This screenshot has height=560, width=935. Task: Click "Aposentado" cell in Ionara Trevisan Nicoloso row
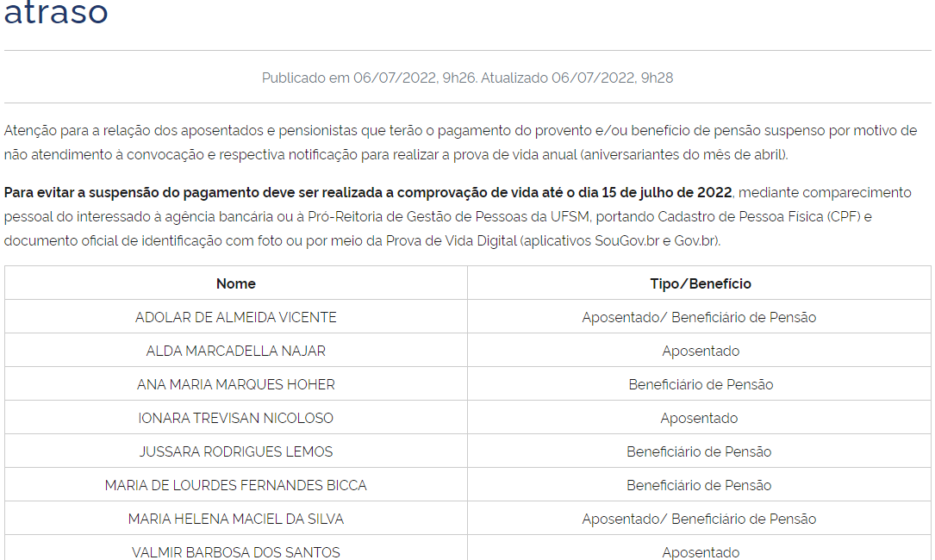pyautogui.click(x=699, y=418)
